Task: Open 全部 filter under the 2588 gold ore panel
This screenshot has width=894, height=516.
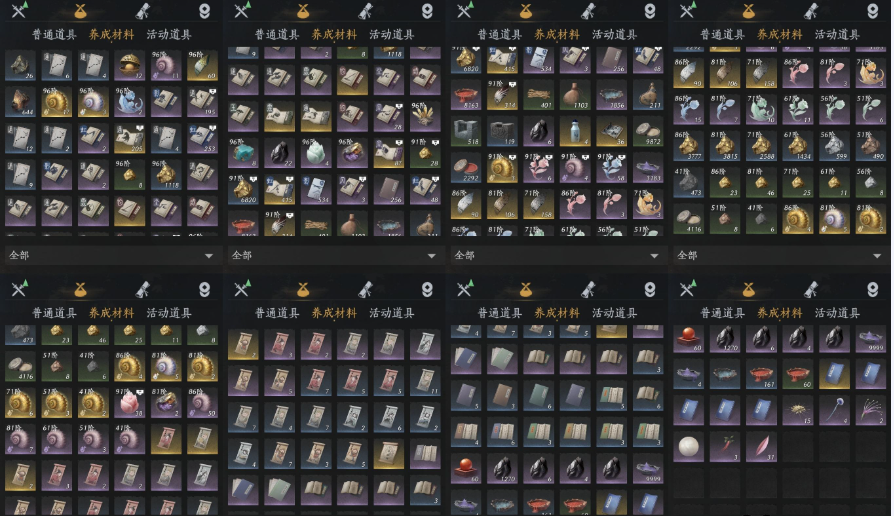Action: coord(779,255)
